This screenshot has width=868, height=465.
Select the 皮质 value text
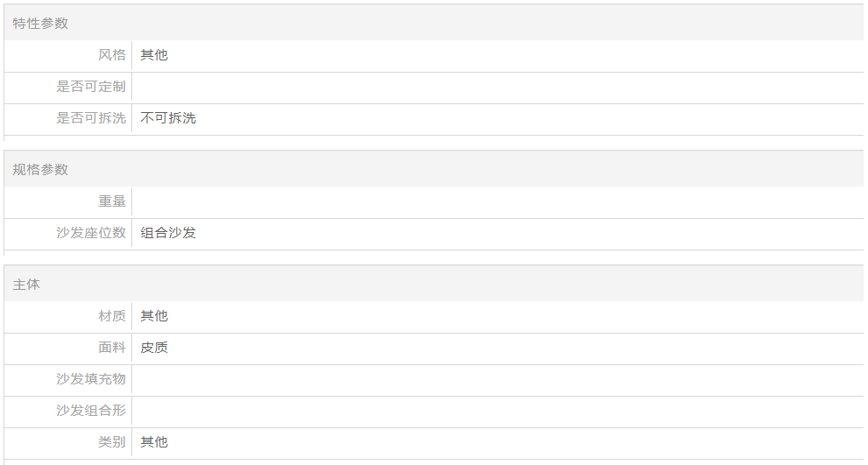[x=154, y=347]
